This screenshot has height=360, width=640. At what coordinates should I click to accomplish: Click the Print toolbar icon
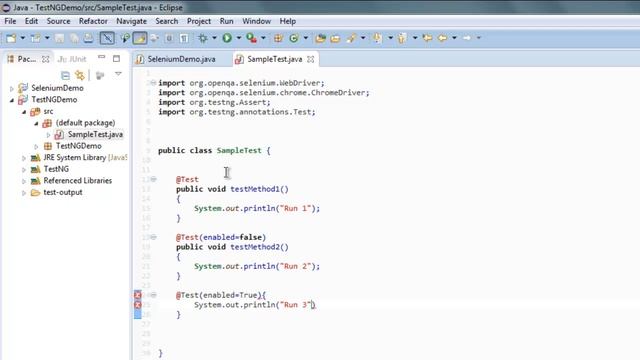tap(88, 38)
